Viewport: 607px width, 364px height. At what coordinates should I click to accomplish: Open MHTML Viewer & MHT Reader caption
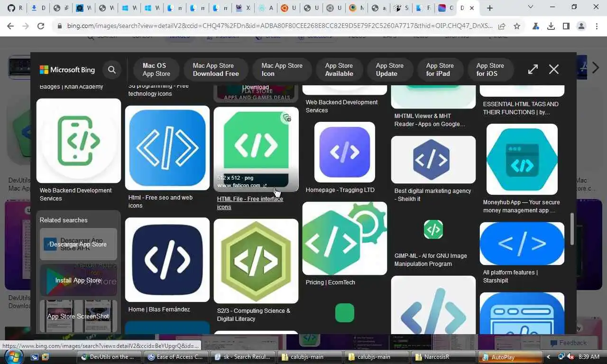430,120
